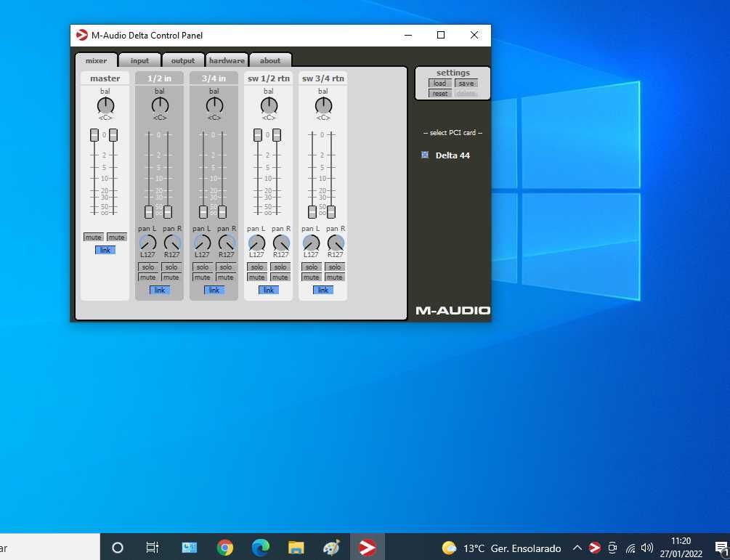This screenshot has height=560, width=730.
Task: Toggle the 3/4 in link button
Action: coord(214,290)
